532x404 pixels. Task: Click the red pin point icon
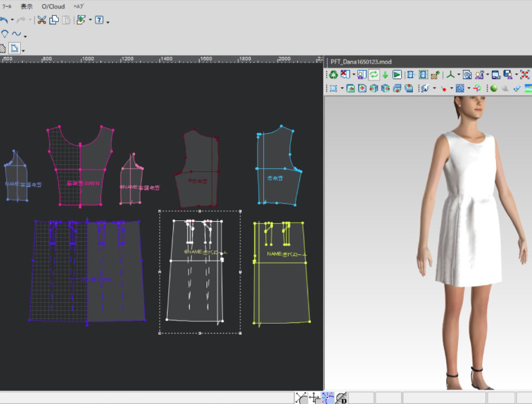click(443, 89)
